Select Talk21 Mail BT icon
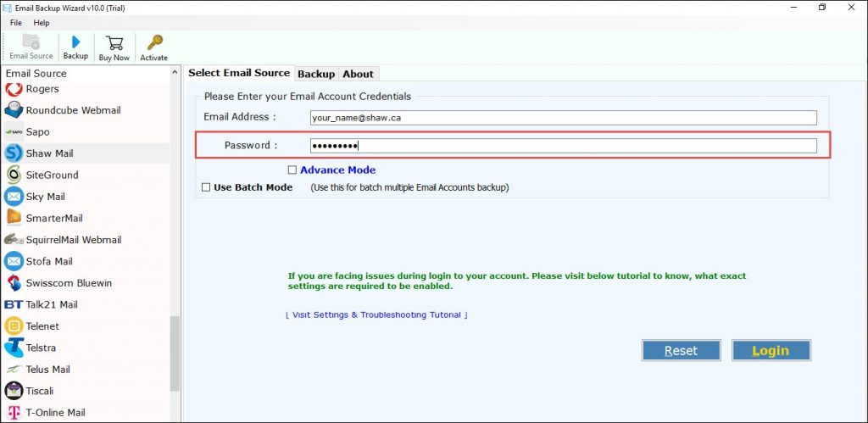868x423 pixels. tap(14, 304)
